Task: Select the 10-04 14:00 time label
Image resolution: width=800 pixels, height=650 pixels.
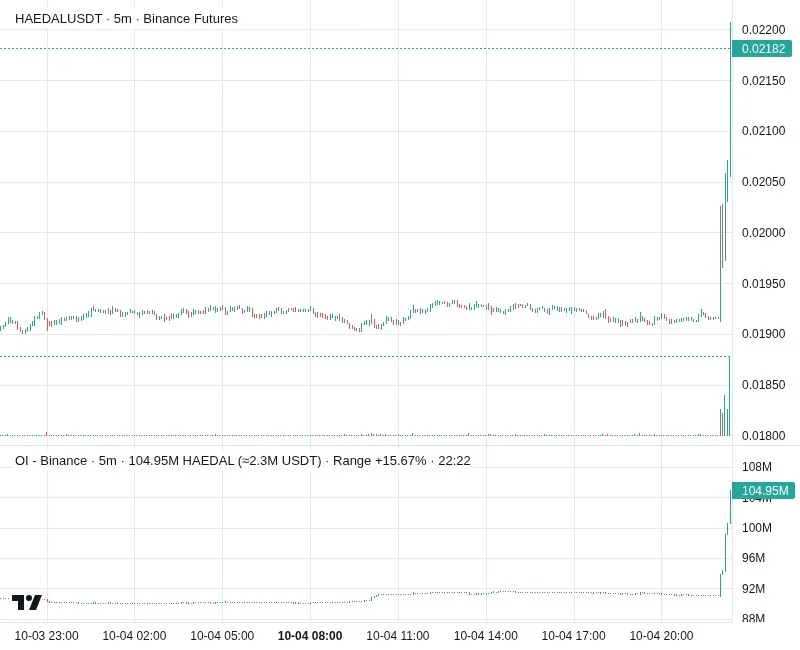Action: click(x=486, y=636)
